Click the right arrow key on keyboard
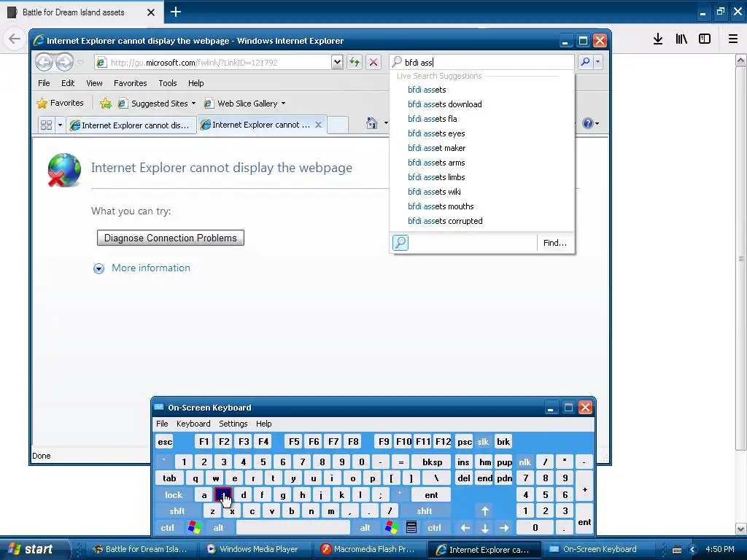 504,528
